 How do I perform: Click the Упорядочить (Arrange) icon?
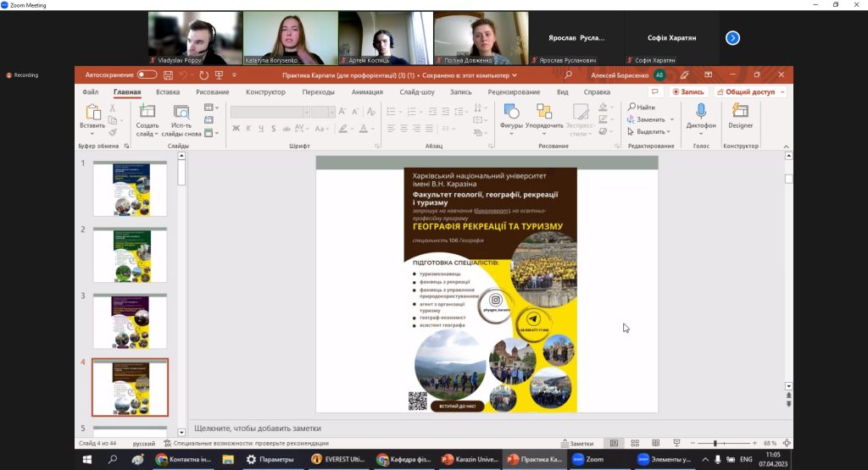pos(544,112)
